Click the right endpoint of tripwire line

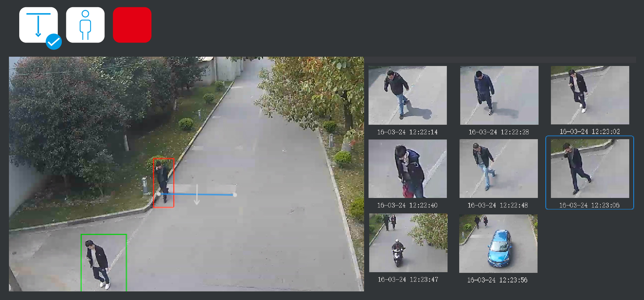[235, 195]
